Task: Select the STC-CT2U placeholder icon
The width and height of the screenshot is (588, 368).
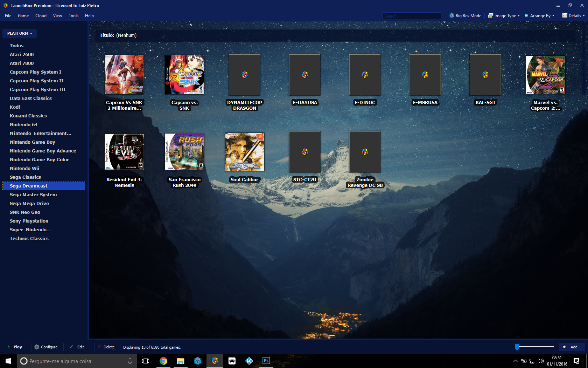Action: tap(305, 152)
